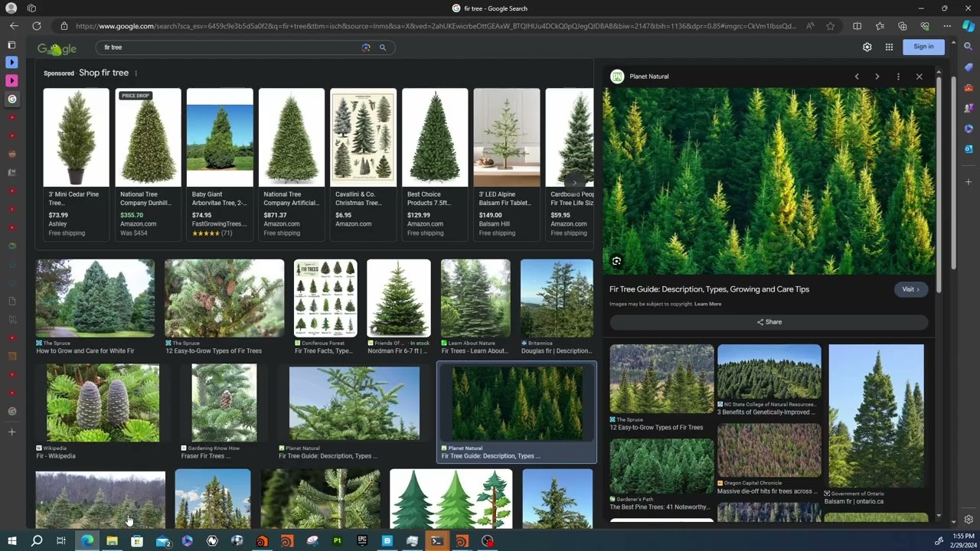Click the Planet Natural source name
This screenshot has width=980, height=551.
tap(649, 77)
